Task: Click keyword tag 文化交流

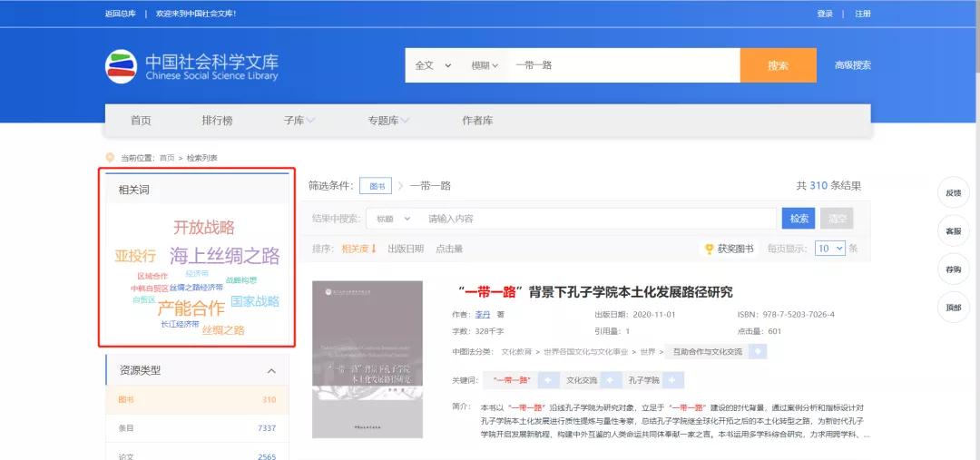Action: 582,380
